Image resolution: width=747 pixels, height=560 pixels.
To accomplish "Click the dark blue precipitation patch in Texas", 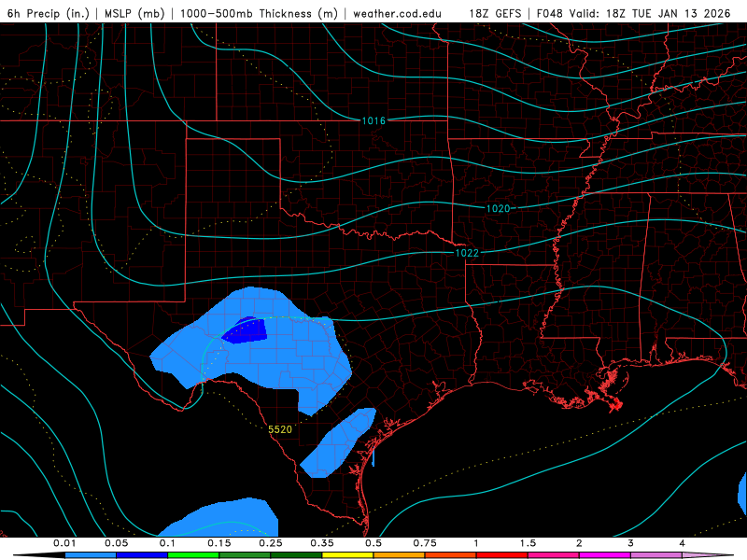I will click(x=247, y=331).
